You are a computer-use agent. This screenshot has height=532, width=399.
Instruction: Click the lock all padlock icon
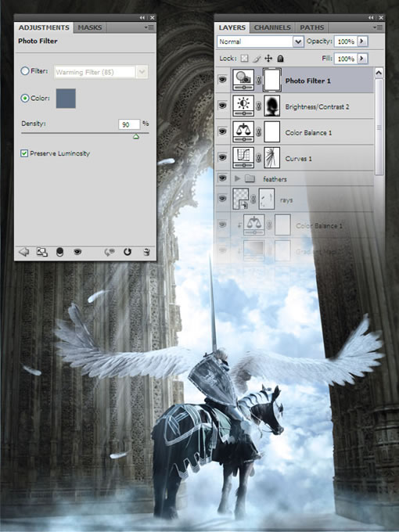click(x=280, y=59)
